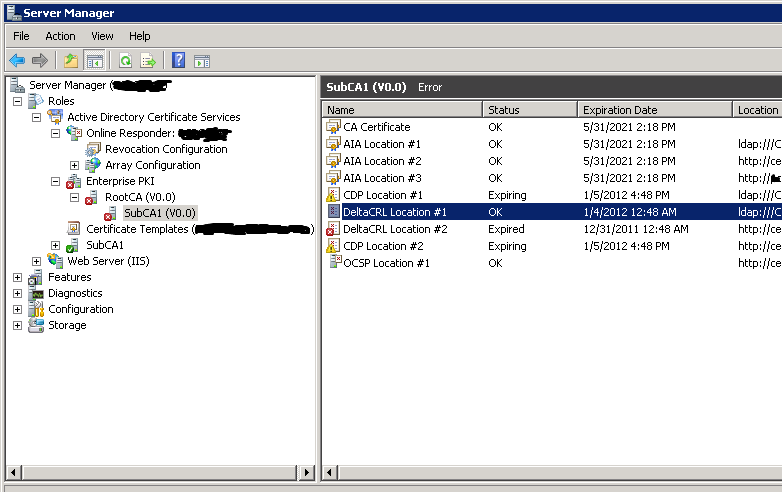Viewport: 782px width, 492px height.
Task: Click the tree pane horizontal scrollbar track
Action: (159, 472)
